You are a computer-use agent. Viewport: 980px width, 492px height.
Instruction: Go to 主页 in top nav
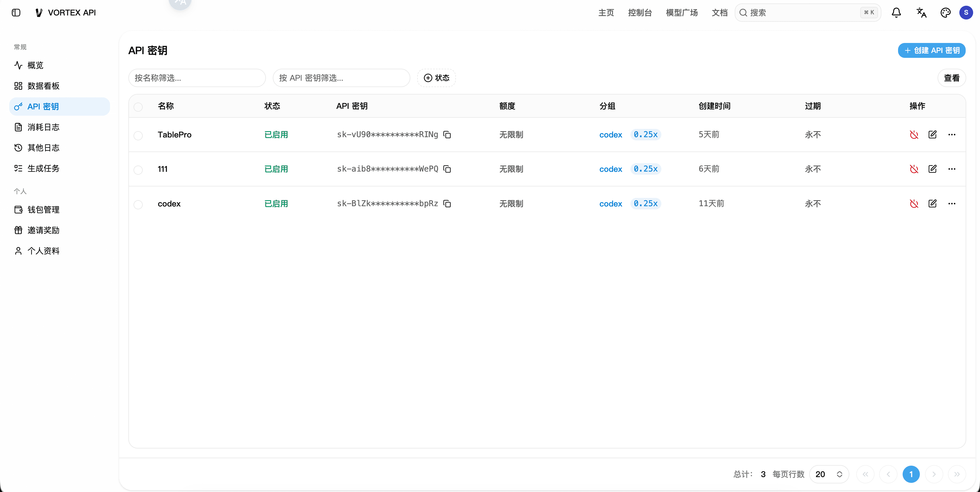point(606,13)
